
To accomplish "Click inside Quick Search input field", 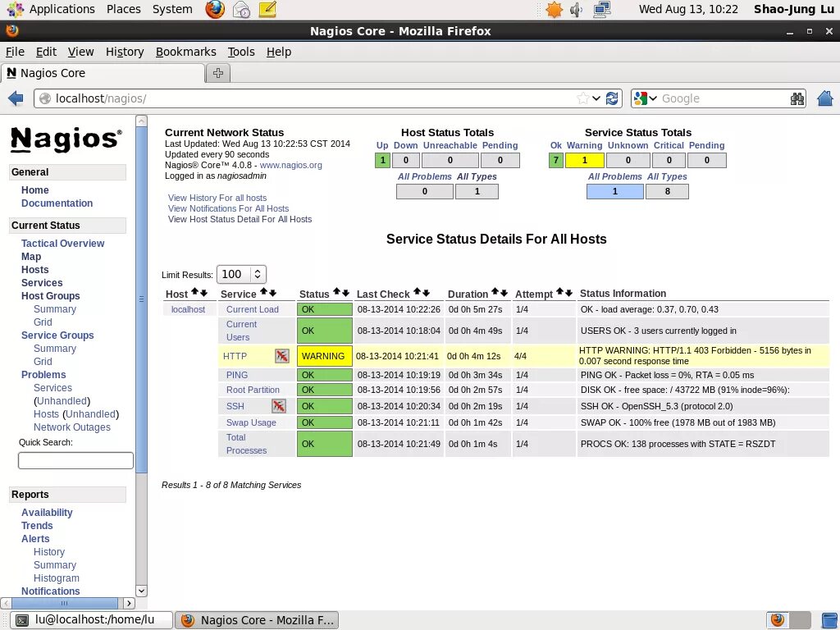I will point(75,461).
